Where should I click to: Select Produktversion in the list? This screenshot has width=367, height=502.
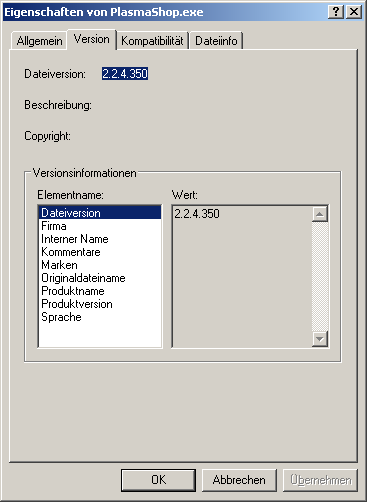[x=100, y=304]
